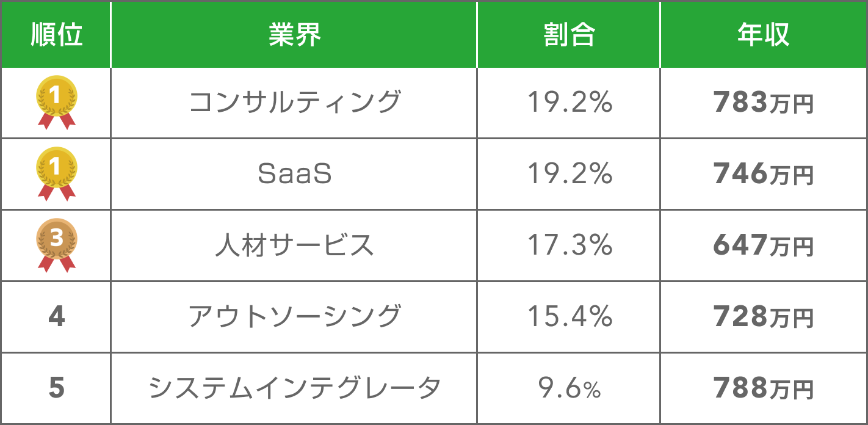The width and height of the screenshot is (868, 425).
Task: Click the gold medal beside SaaS
Action: tap(56, 174)
